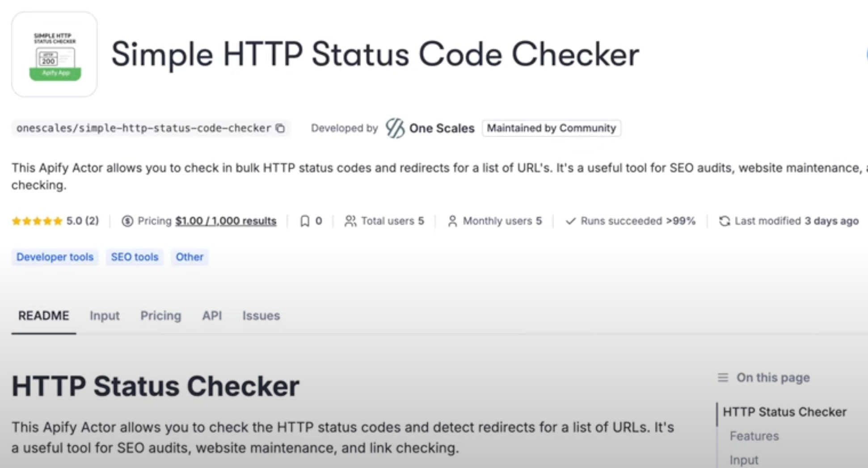Open the $1.00 / 1,000 results pricing link

226,221
